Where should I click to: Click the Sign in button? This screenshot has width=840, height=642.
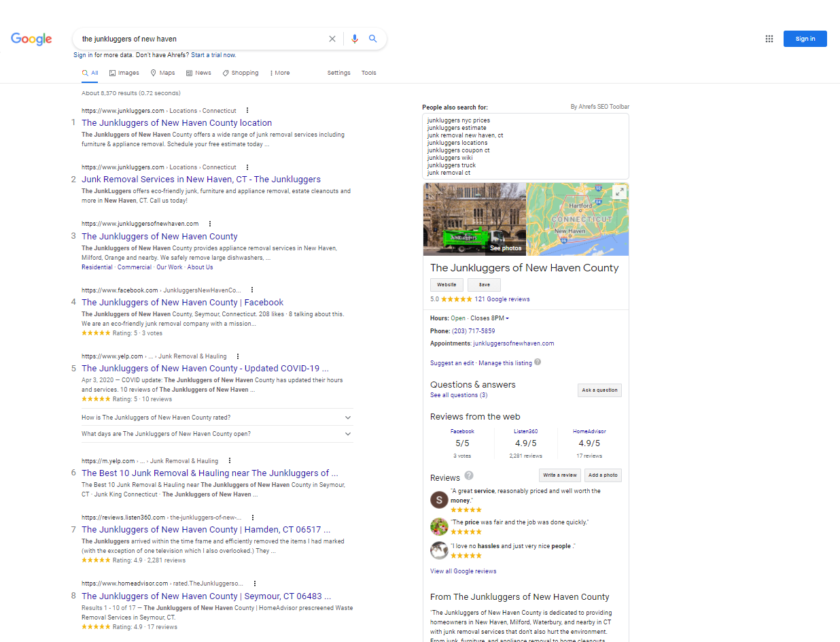[x=805, y=39]
